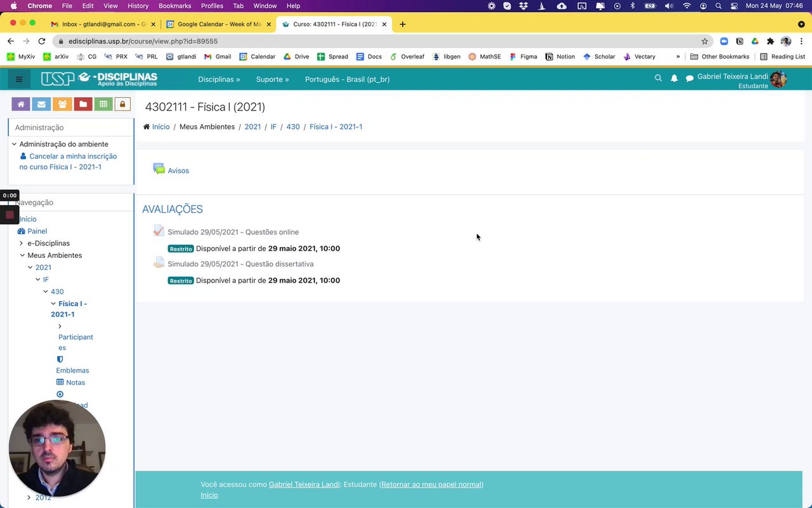Click the padlock icon button
This screenshot has width=812, height=508.
122,104
